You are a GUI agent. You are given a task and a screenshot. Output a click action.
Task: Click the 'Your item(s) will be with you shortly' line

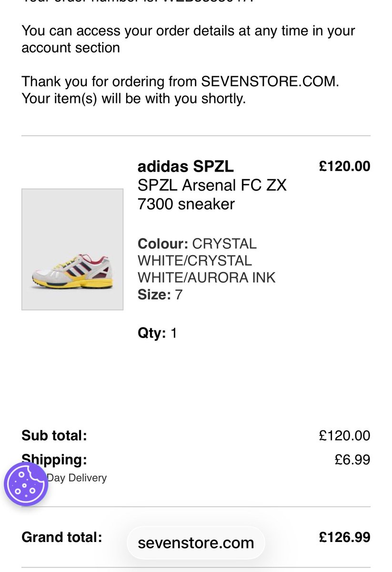pyautogui.click(x=134, y=100)
